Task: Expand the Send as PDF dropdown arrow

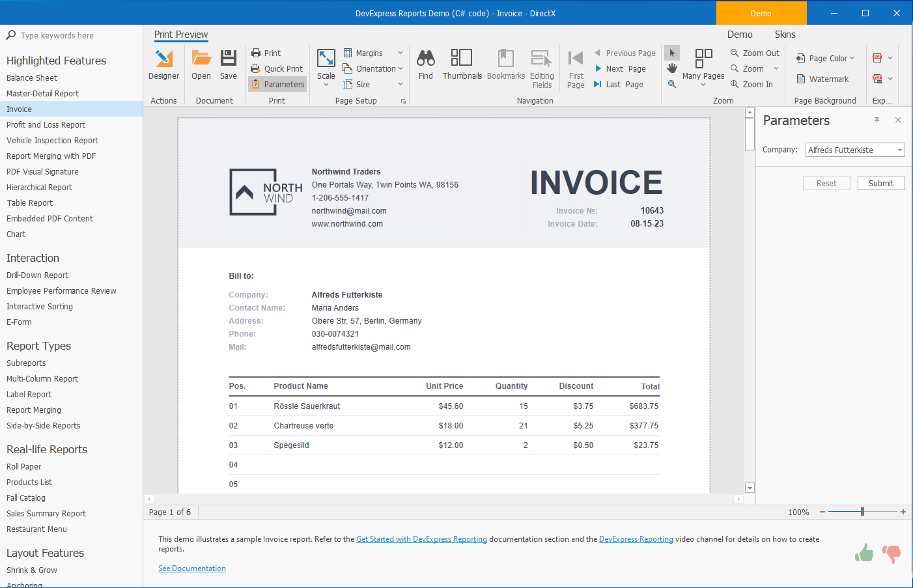Action: point(890,79)
